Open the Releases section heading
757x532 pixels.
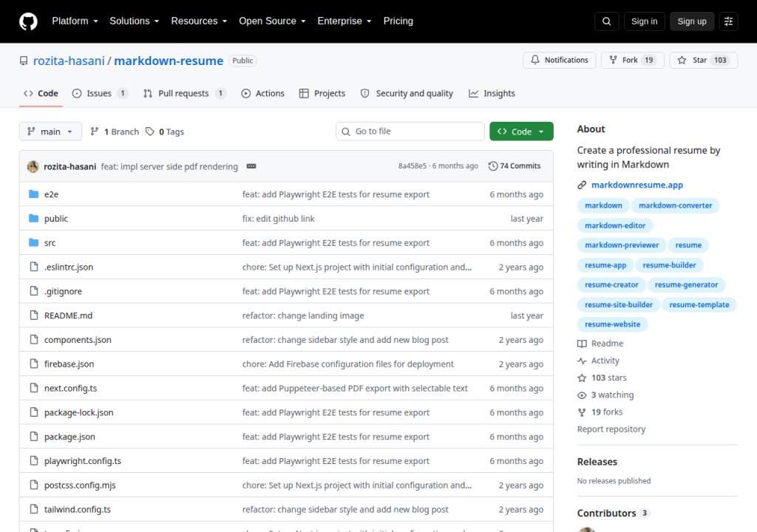click(x=597, y=462)
